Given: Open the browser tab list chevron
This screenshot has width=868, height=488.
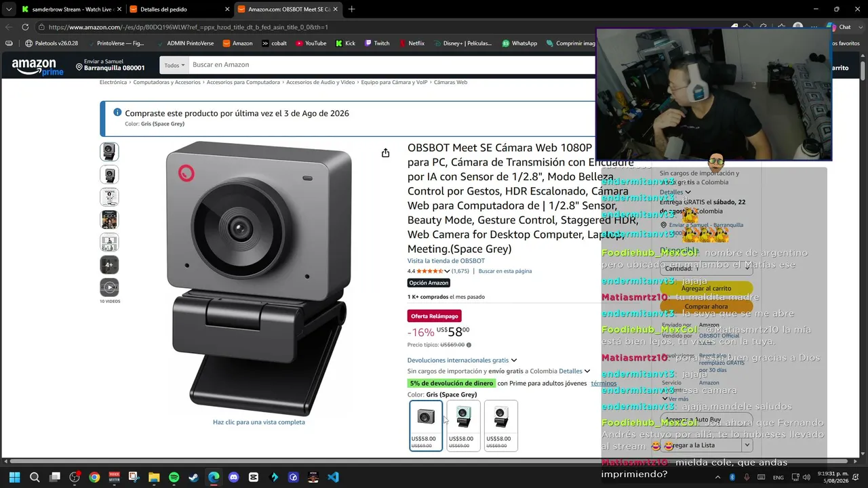Looking at the screenshot, I should (8, 9).
